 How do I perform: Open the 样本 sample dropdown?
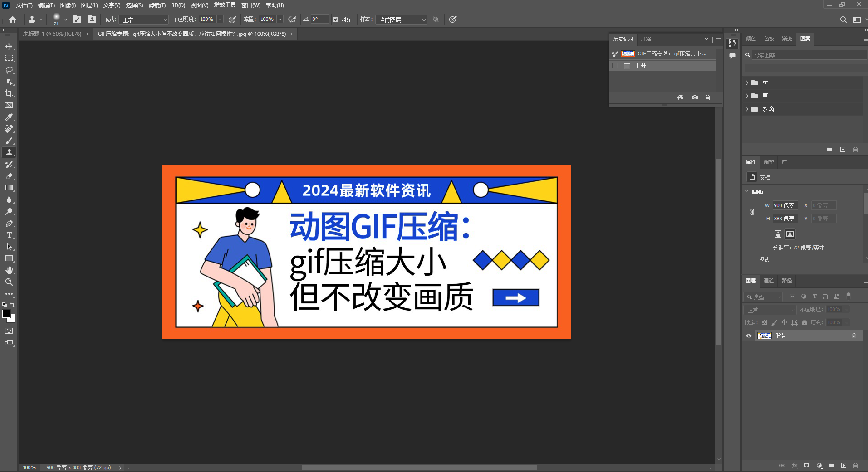(x=401, y=20)
